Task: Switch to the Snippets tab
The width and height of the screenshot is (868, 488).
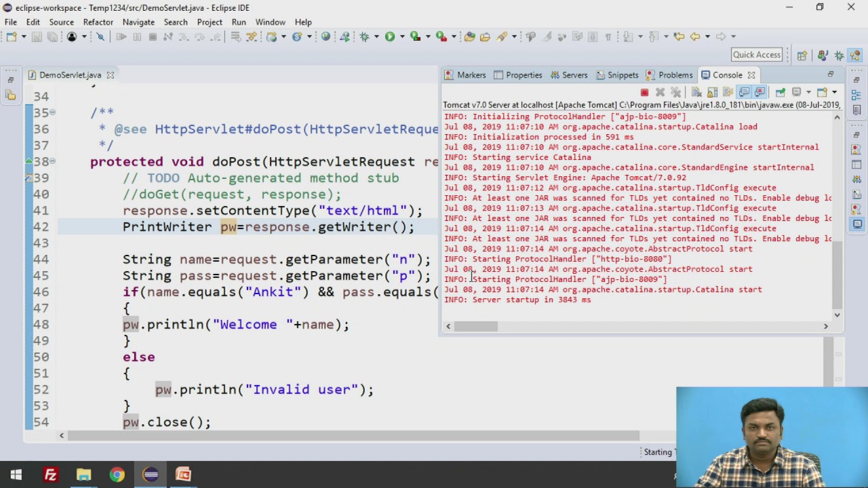Action: pyautogui.click(x=616, y=75)
